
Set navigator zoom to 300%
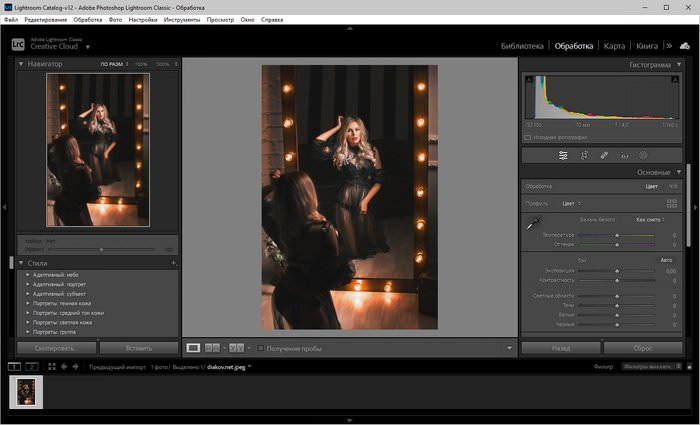pyautogui.click(x=162, y=64)
